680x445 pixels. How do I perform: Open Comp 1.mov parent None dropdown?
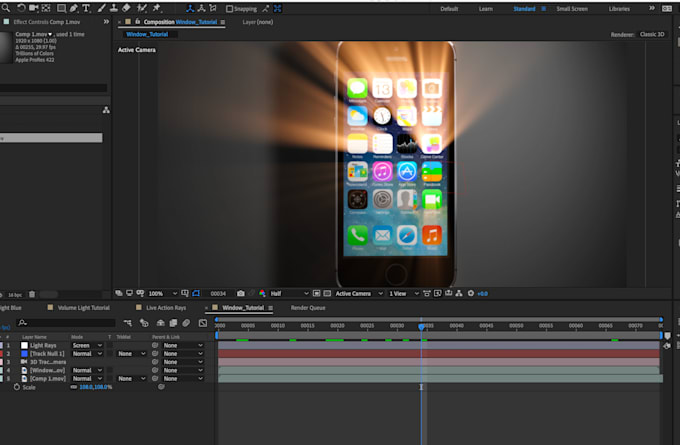183,379
